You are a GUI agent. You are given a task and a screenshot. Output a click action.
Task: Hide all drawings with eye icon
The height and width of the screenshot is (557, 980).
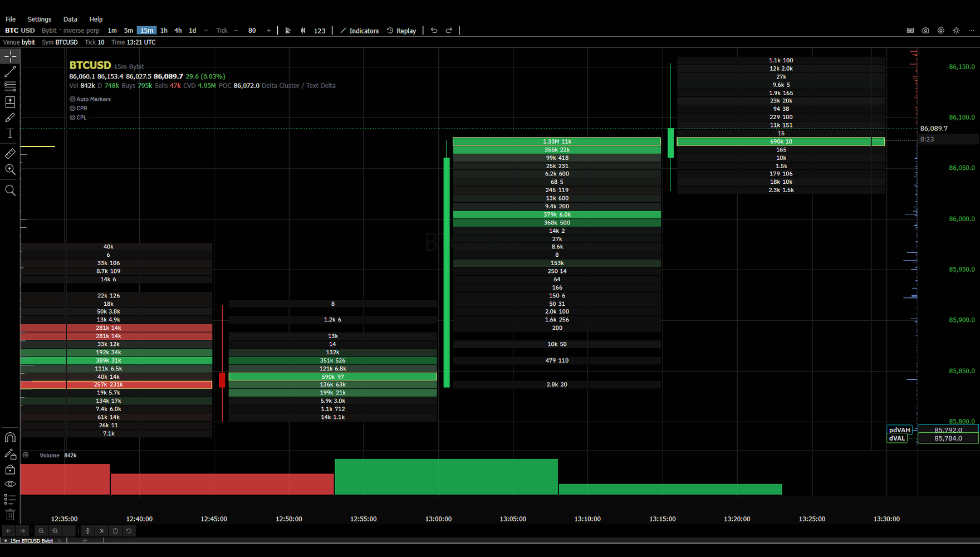[10, 484]
